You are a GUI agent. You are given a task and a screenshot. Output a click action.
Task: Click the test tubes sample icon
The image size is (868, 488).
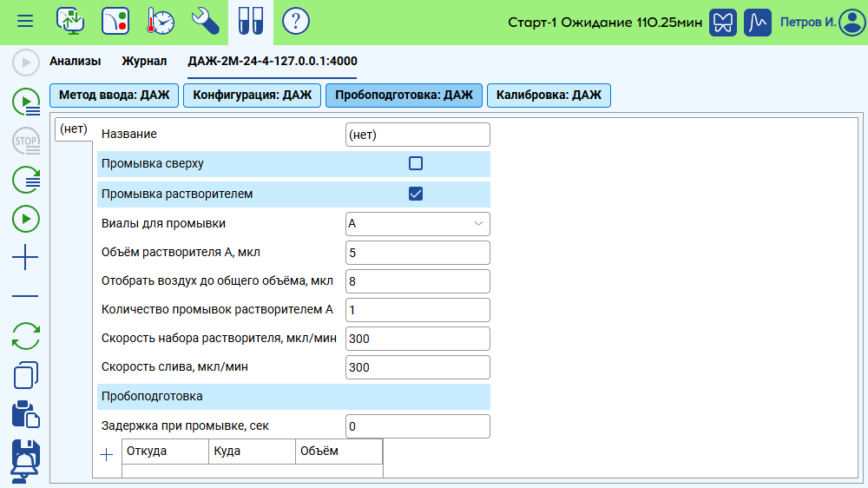click(x=251, y=21)
